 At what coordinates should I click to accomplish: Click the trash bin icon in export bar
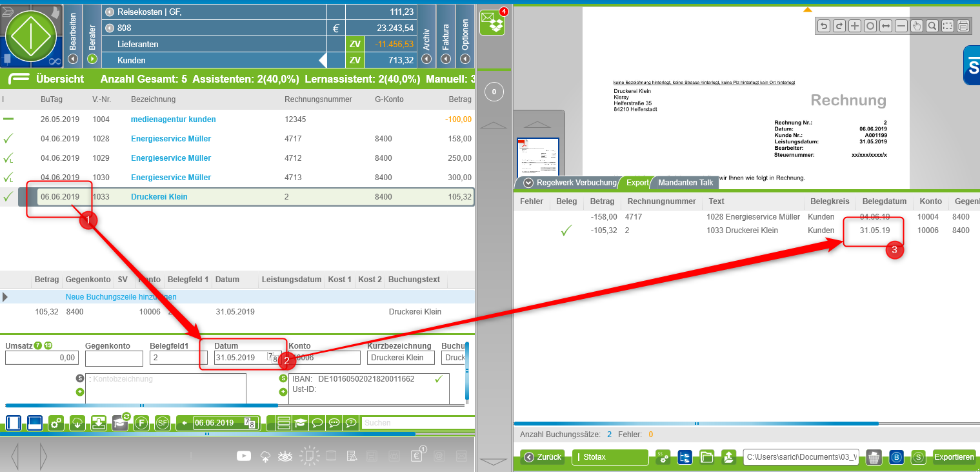pos(874,457)
